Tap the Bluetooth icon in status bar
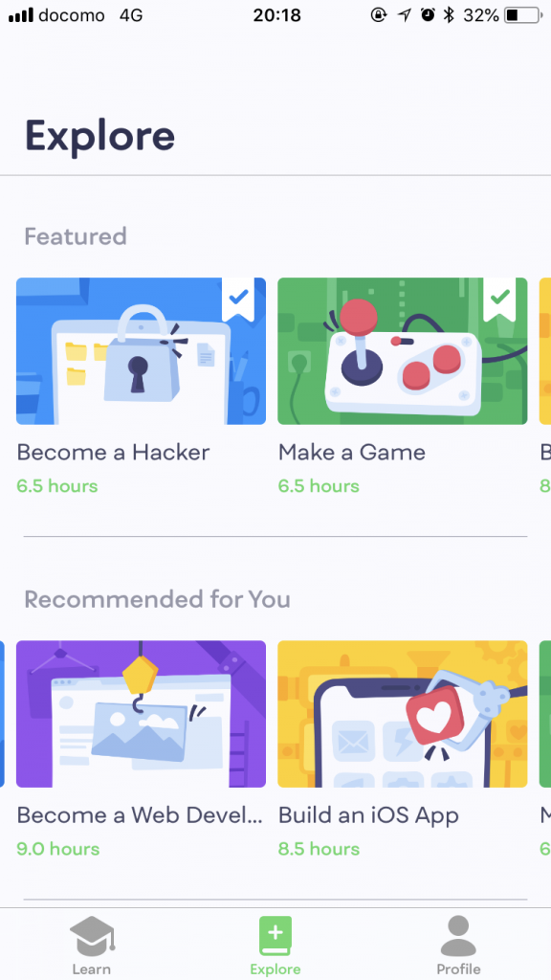 449,15
